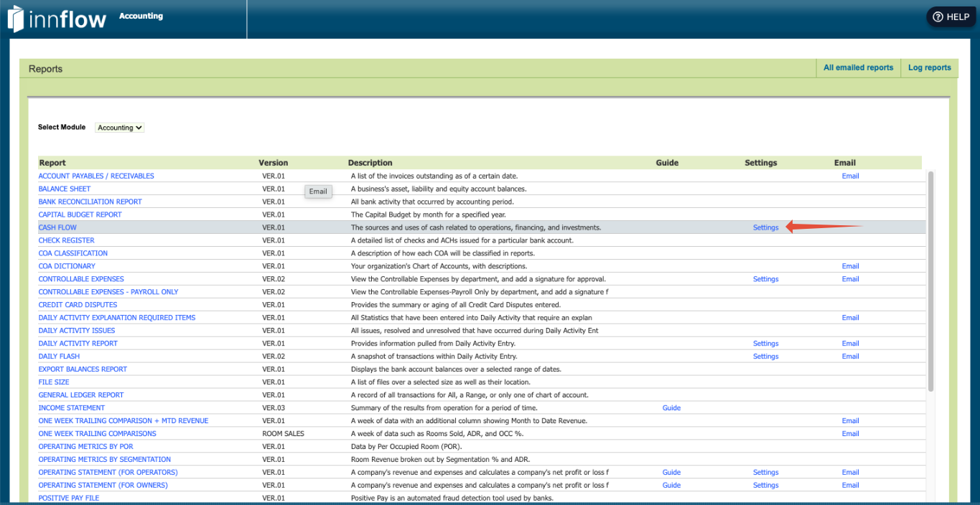The height and width of the screenshot is (505, 980).
Task: Open the Daily Flash report
Action: point(60,357)
